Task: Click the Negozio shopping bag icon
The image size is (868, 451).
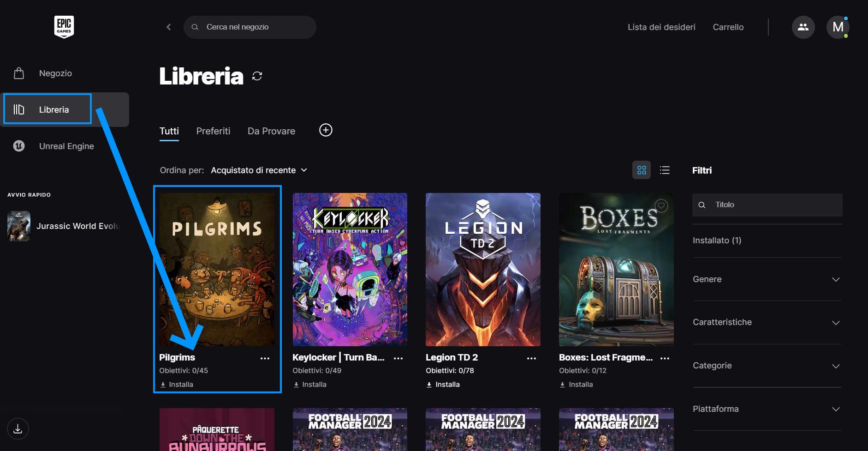Action: point(19,73)
